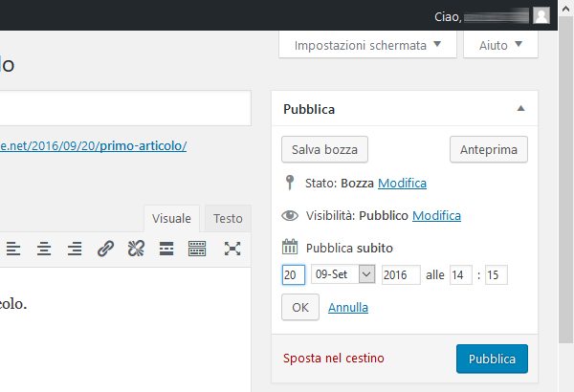Click the align right icon

(x=75, y=249)
